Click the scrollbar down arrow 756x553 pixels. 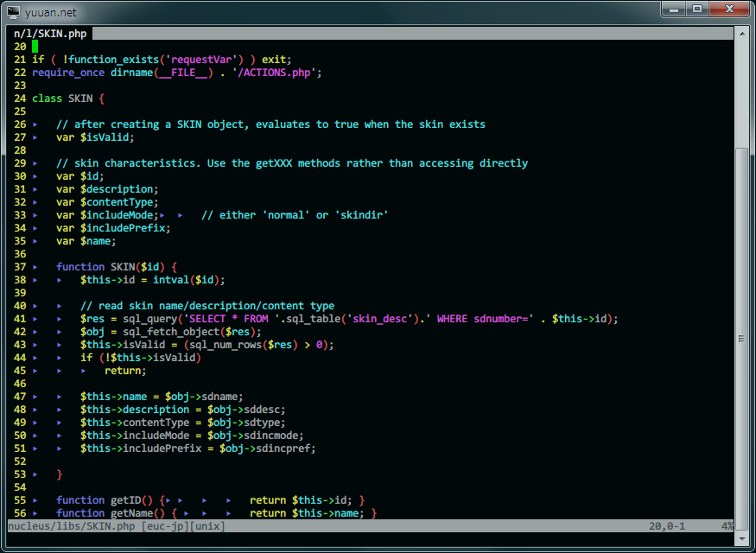(x=742, y=539)
